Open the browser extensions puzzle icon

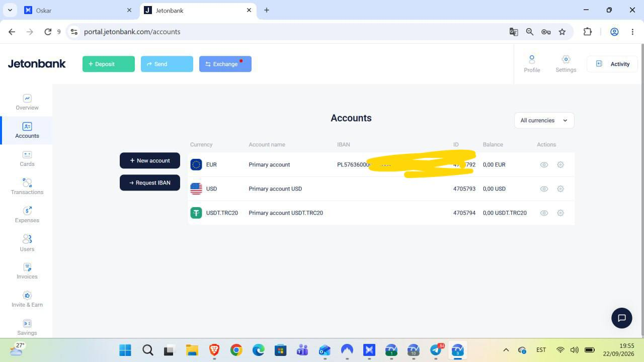(587, 32)
